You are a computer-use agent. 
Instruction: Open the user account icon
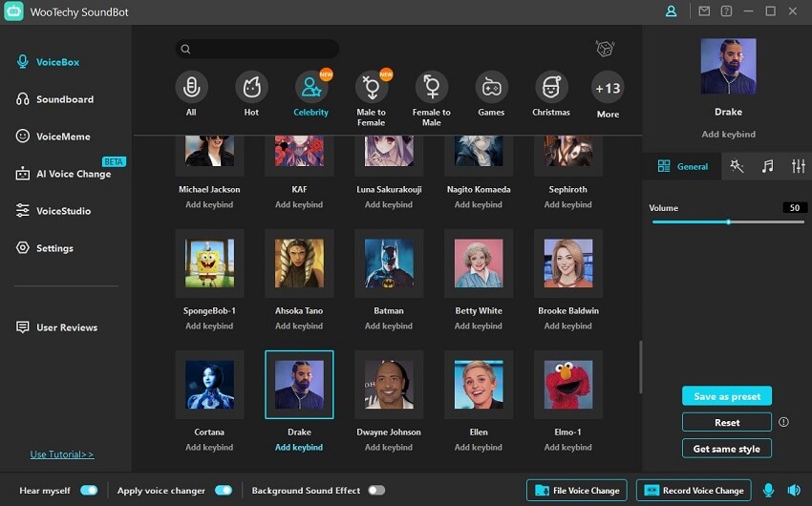click(x=672, y=11)
